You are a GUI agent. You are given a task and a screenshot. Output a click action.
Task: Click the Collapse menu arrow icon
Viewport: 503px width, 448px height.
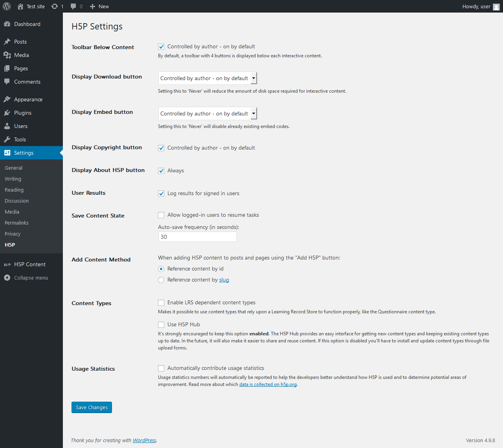[7, 278]
